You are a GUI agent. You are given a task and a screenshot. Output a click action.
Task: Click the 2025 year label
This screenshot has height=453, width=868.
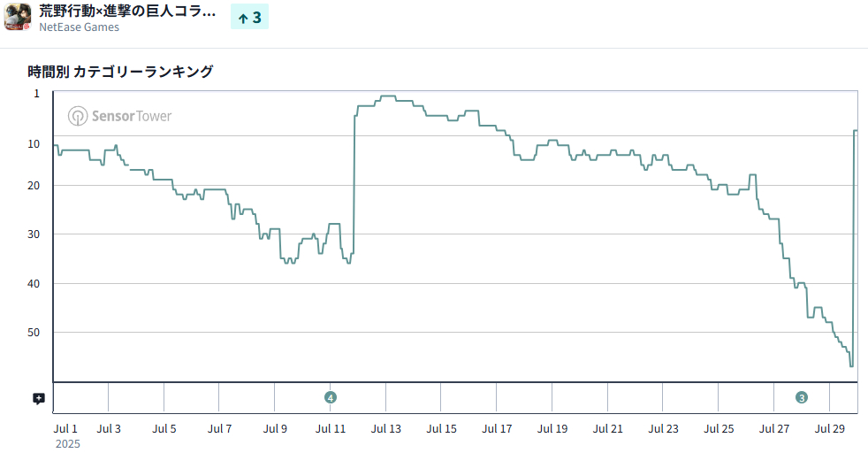coord(67,443)
